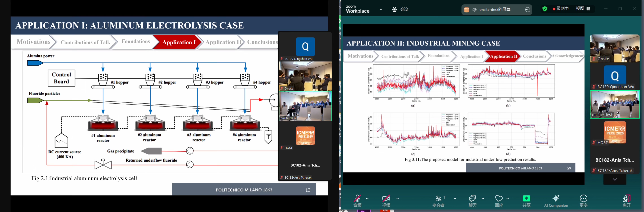
Task: Open the View layout menu
Action: [x=583, y=9]
